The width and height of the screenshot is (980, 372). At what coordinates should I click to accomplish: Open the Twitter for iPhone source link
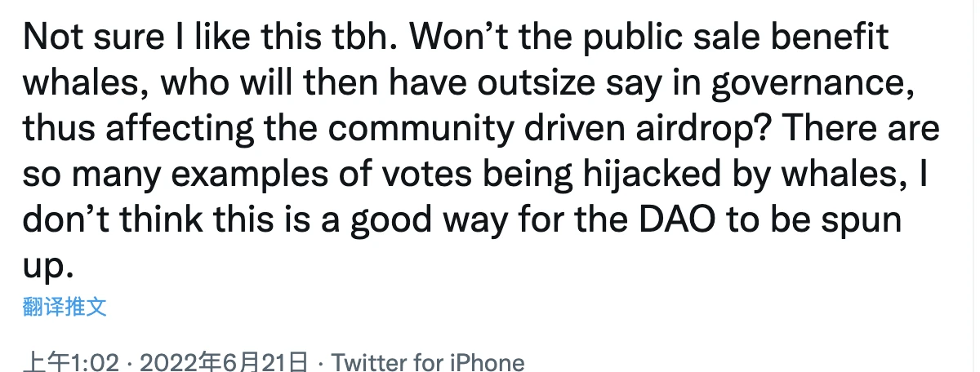429,361
